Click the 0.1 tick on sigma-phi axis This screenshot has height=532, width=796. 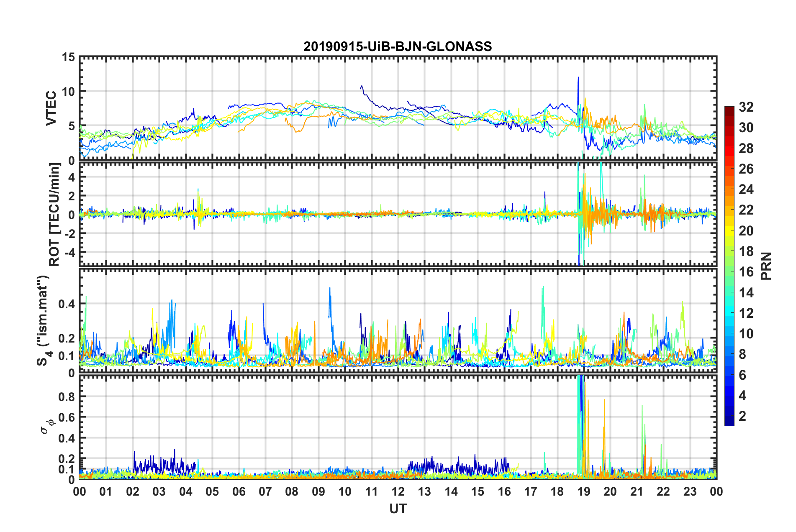(67, 469)
